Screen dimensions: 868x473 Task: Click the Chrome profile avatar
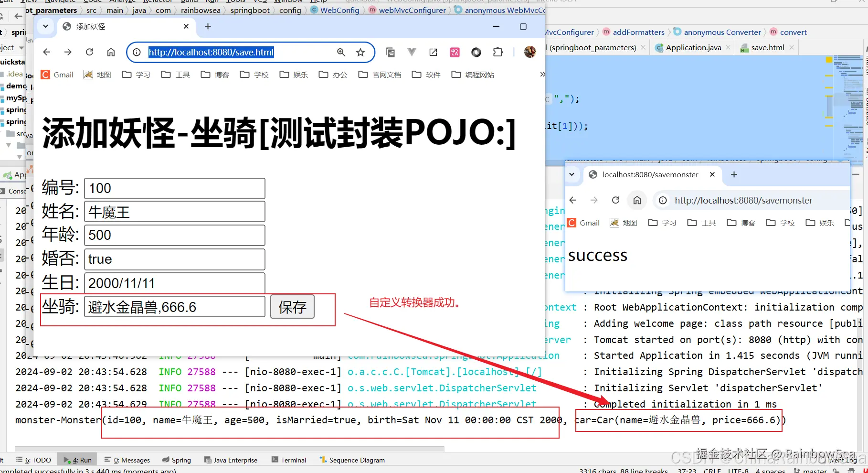530,52
